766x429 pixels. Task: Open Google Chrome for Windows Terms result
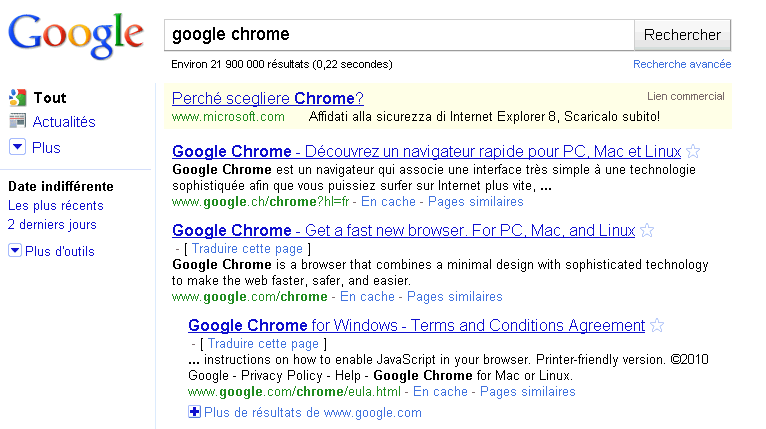[x=416, y=326]
